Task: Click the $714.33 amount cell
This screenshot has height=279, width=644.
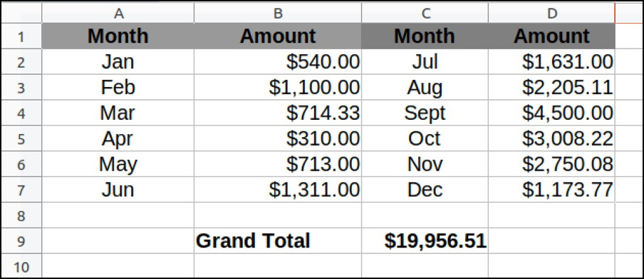Action: pos(278,113)
